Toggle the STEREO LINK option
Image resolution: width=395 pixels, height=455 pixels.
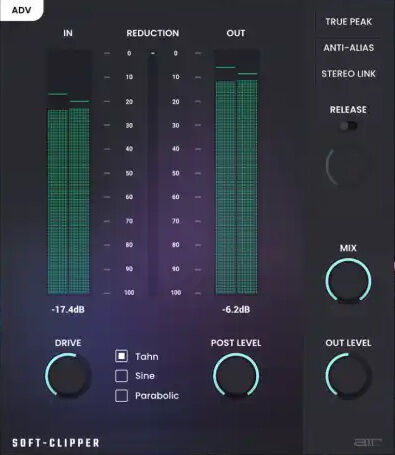[x=348, y=74]
